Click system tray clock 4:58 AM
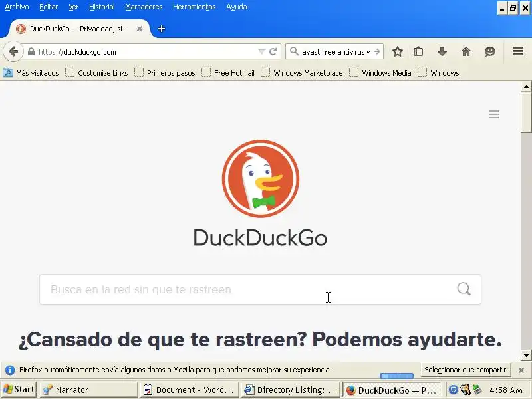The width and height of the screenshot is (532, 399). pyautogui.click(x=506, y=390)
